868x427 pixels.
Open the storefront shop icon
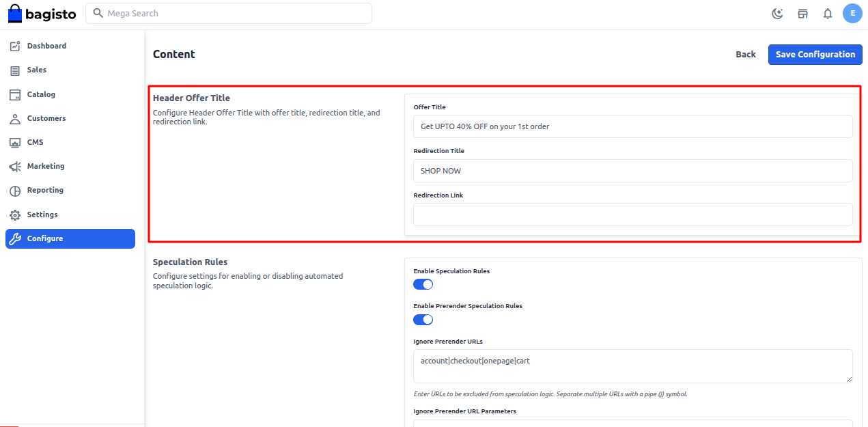click(802, 14)
